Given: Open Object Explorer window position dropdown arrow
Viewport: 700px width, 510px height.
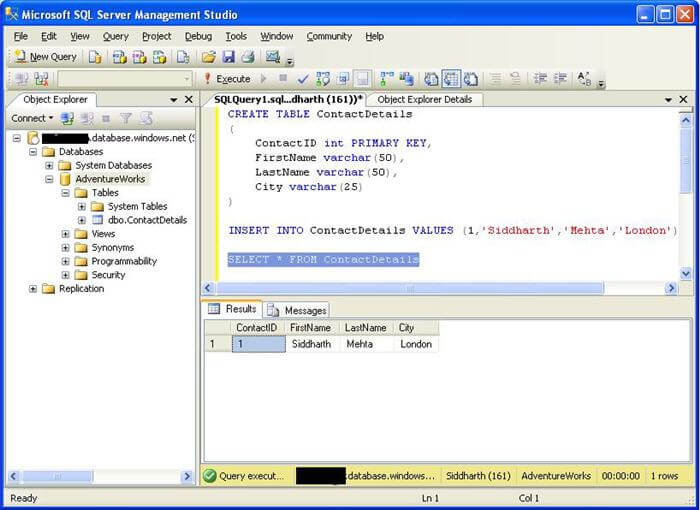Looking at the screenshot, I should 174,100.
